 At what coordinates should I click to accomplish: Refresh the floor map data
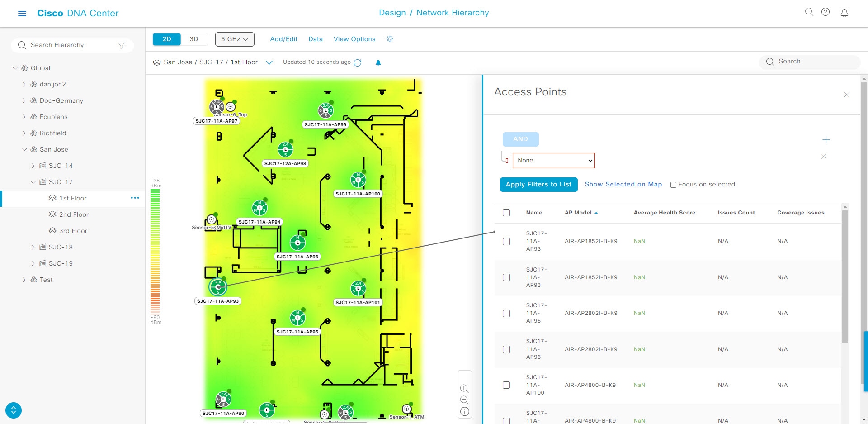click(x=358, y=62)
